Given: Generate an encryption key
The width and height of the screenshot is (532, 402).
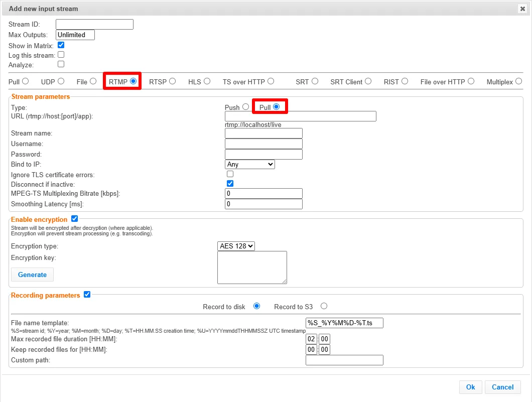Looking at the screenshot, I should 32,275.
